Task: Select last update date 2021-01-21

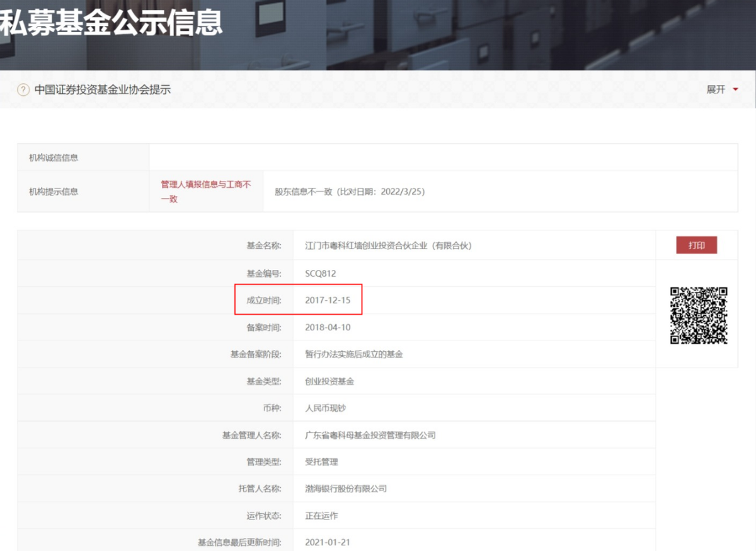Action: 328,542
